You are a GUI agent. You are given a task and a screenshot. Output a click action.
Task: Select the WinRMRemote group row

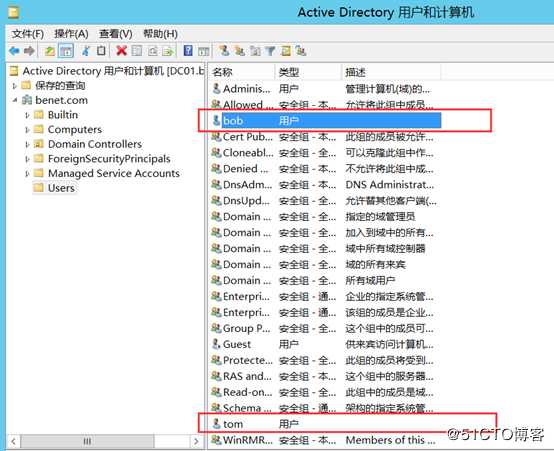tap(325, 440)
